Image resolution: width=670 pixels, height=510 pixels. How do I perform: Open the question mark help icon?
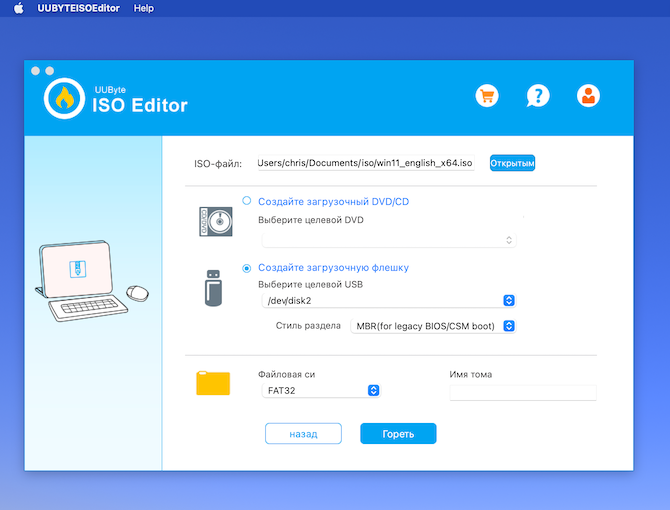click(x=538, y=96)
